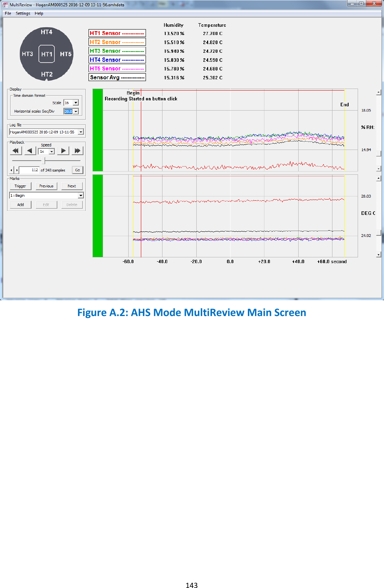Screen dimensions: 384x588
Task: Open the Speed dropdown showing 1x
Action: 51,151
